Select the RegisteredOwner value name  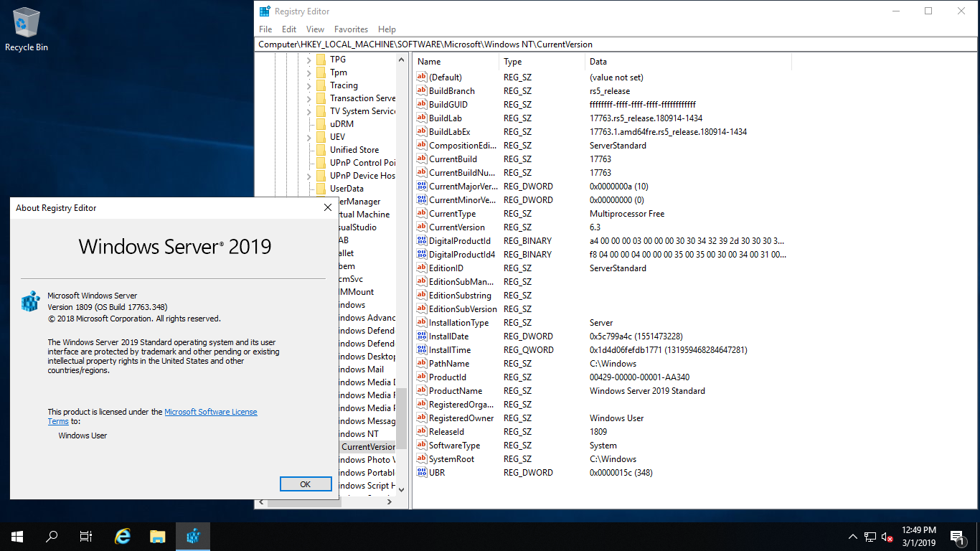point(461,418)
